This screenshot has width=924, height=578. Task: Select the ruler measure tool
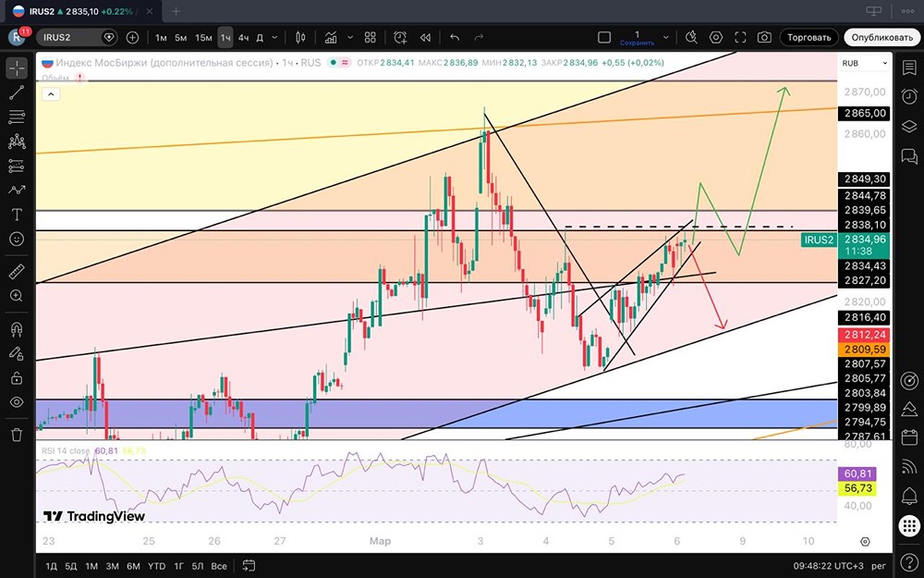[17, 272]
